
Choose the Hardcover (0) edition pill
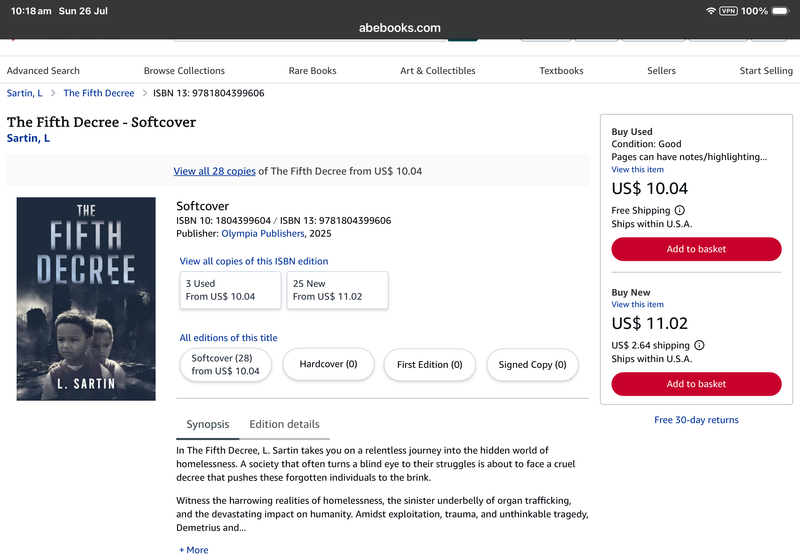(x=328, y=364)
